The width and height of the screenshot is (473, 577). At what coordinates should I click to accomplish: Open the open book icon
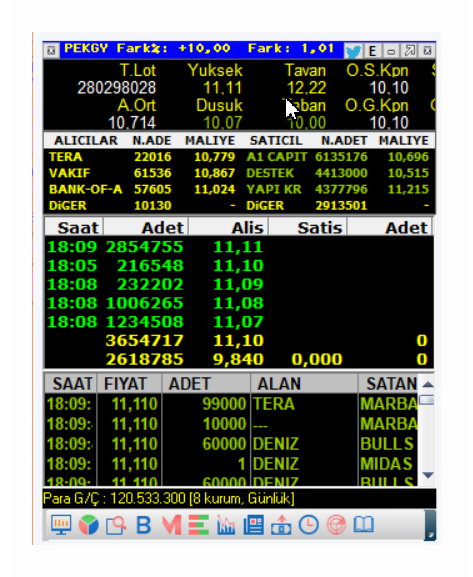click(364, 525)
